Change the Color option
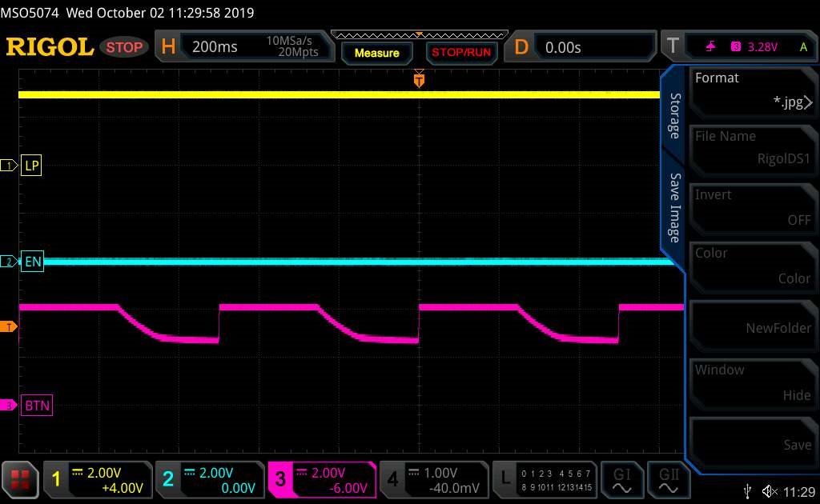 753,267
